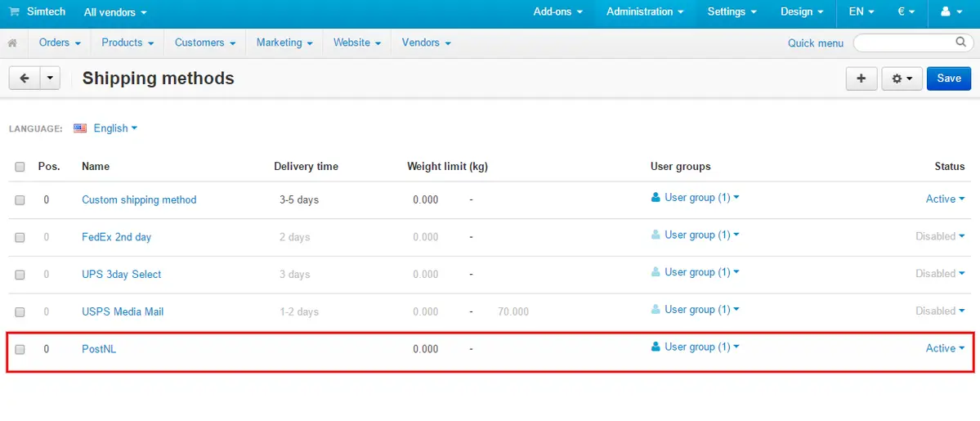Click the back arrow button
The height and width of the screenshot is (421, 980).
click(25, 78)
